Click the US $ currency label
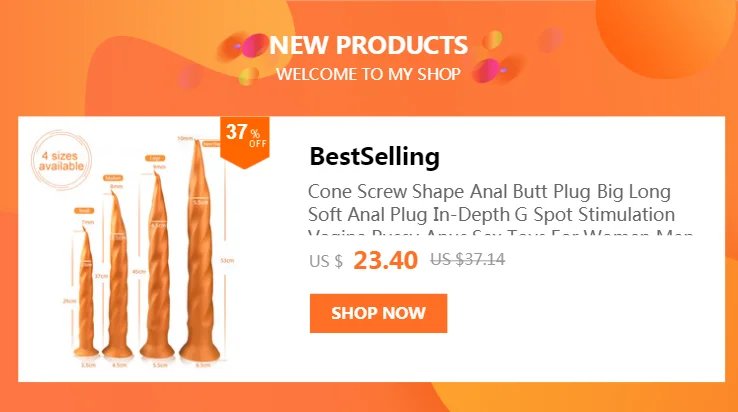Viewport: 738px width, 412px height. click(x=326, y=261)
